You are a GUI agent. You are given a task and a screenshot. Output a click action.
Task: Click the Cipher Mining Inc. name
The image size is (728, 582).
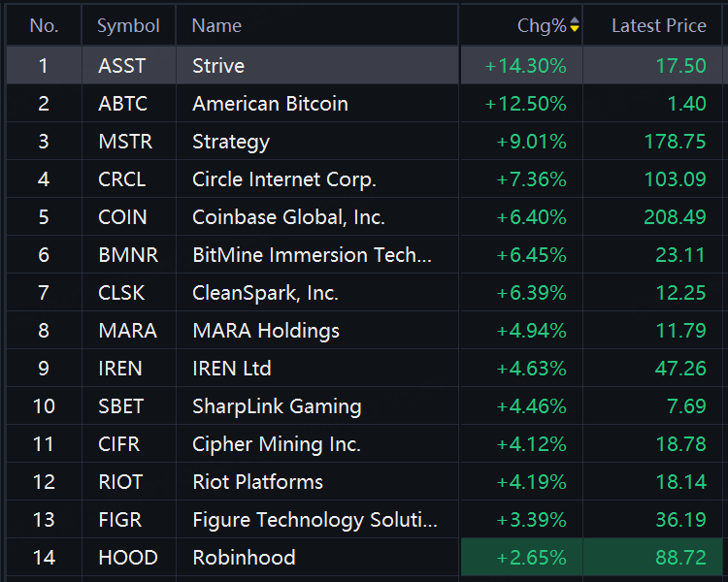[x=277, y=444]
